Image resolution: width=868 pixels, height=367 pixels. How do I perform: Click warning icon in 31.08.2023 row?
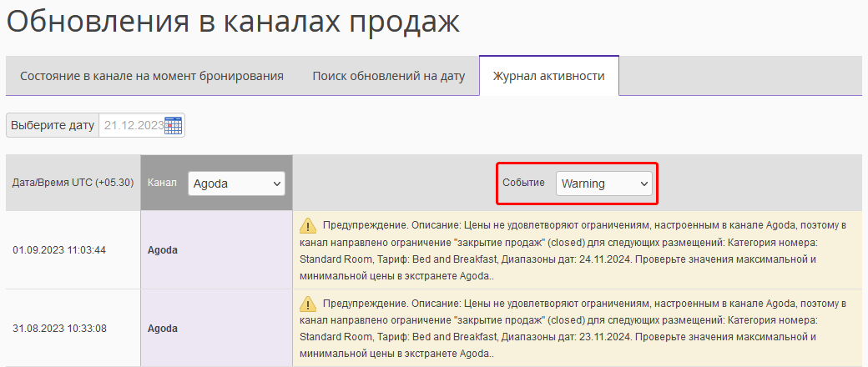(x=308, y=304)
